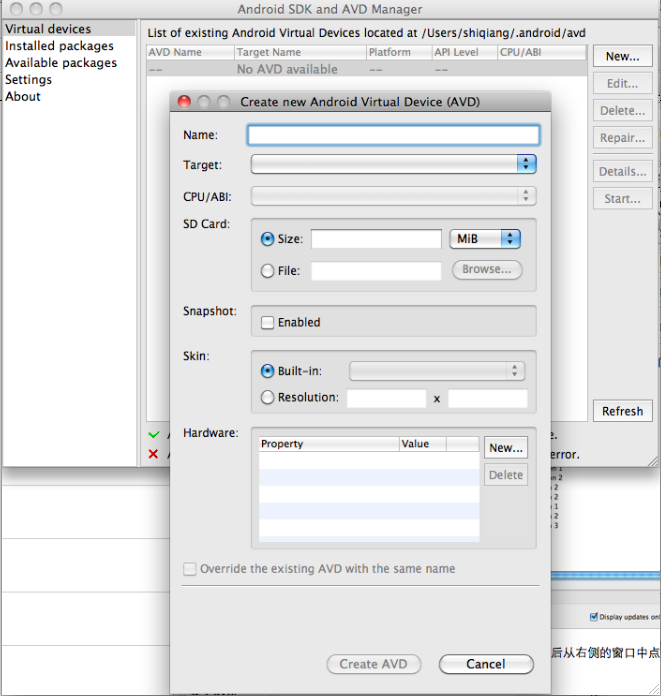The height and width of the screenshot is (696, 661).
Task: Click Edit in AVD Manager window
Action: click(623, 83)
